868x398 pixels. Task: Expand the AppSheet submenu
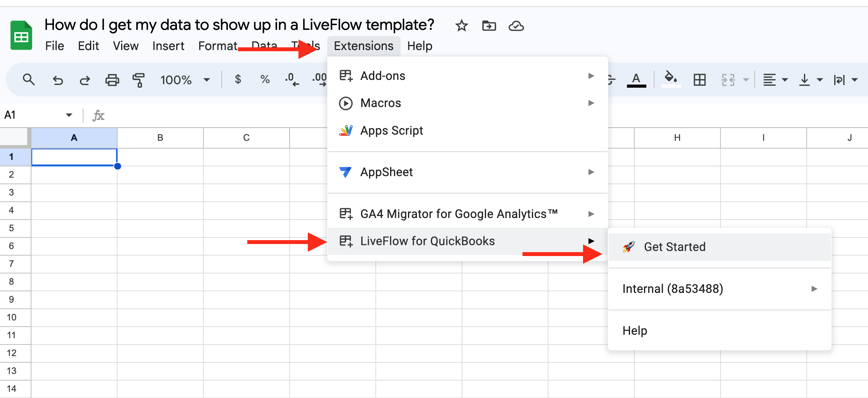click(467, 172)
